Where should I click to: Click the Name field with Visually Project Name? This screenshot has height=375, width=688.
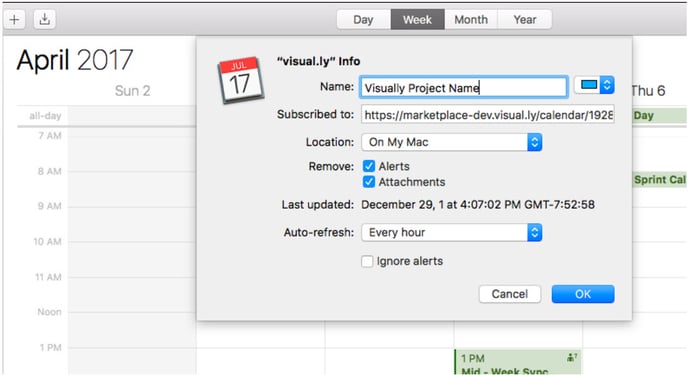[463, 87]
